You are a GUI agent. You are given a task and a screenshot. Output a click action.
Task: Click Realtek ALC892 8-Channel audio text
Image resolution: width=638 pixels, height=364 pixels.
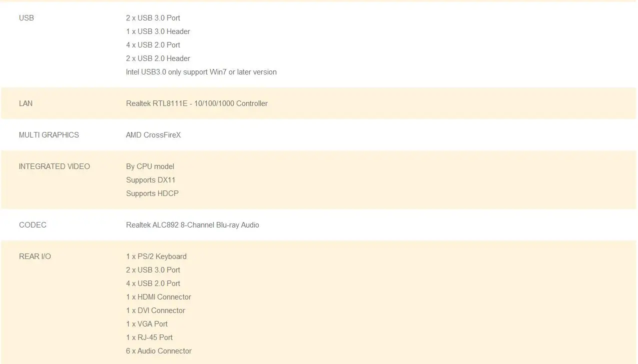[x=193, y=225]
